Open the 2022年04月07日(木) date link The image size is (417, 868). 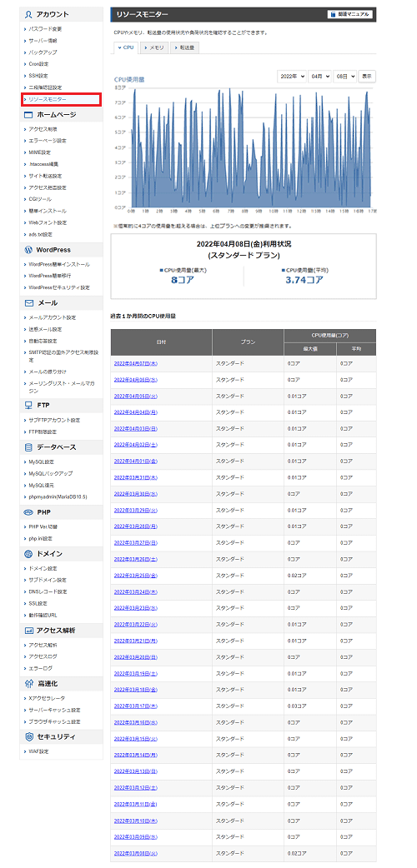click(x=135, y=364)
